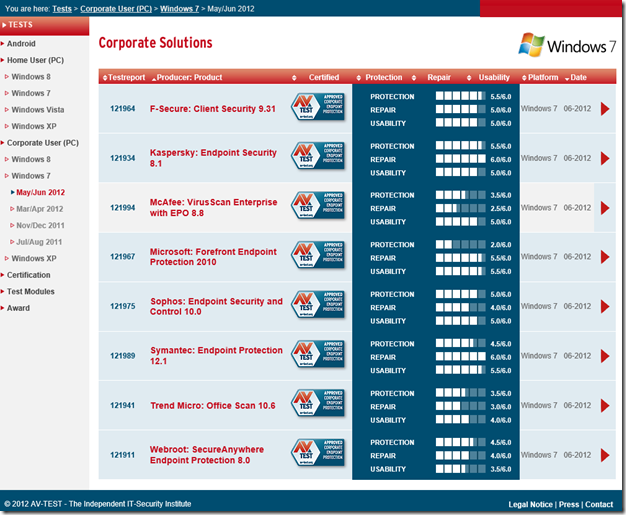
Task: Click test report number 121911
Action: [x=123, y=455]
